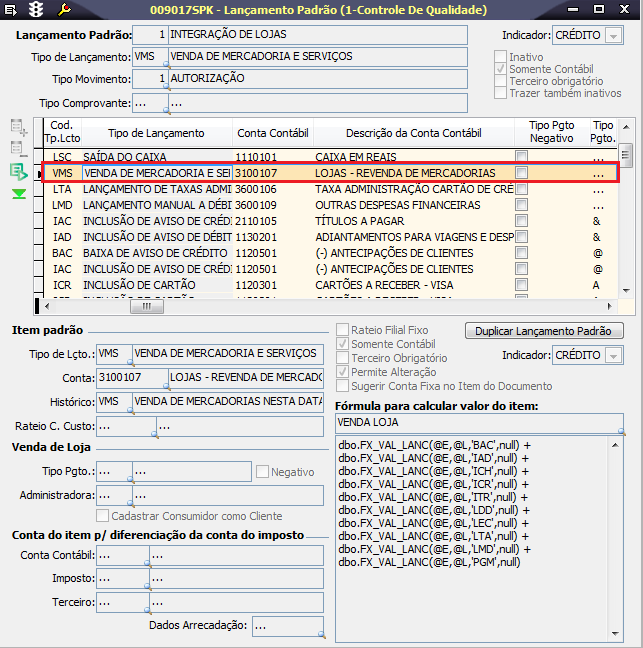Open the top Indicador CRÉDITO dropdown
Viewport: 643px width, 648px height.
(613, 36)
